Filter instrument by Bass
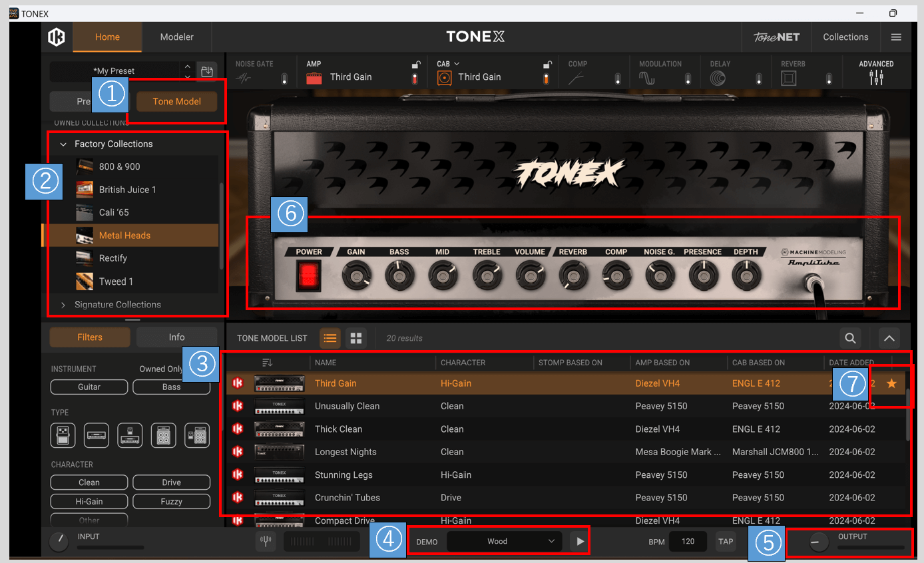Image resolution: width=924 pixels, height=563 pixels. [171, 387]
